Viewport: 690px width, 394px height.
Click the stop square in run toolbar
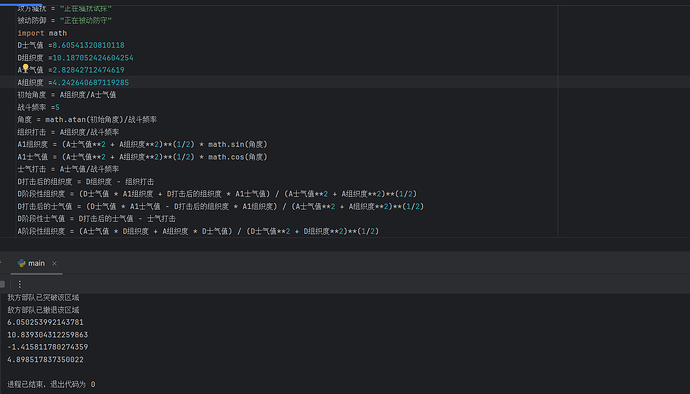(2, 284)
